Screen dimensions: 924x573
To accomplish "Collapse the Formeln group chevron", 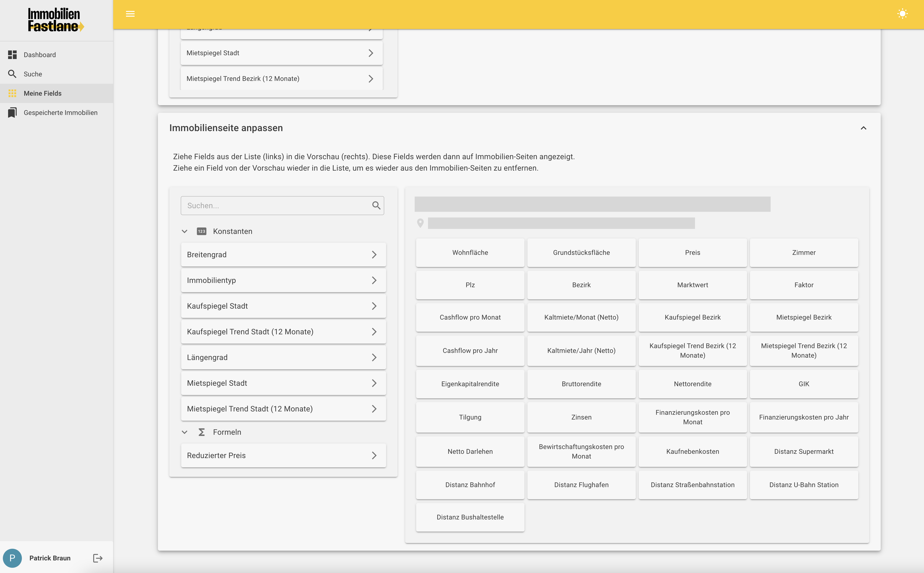I will click(x=185, y=432).
